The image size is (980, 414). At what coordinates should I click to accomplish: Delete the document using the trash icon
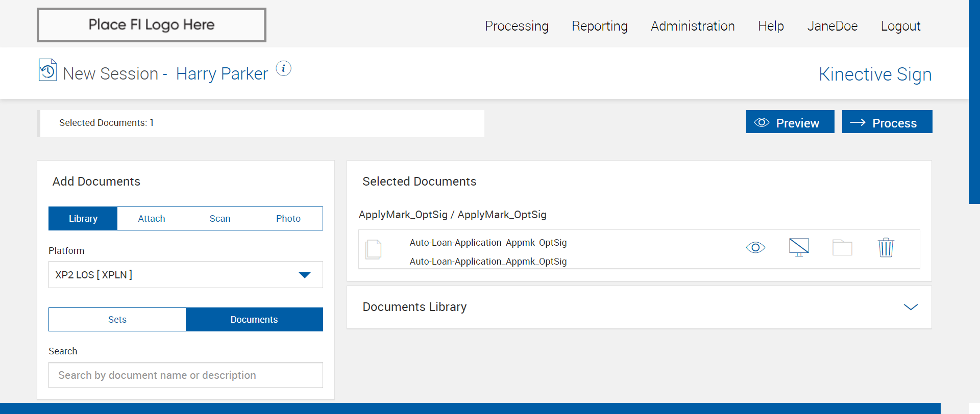tap(886, 248)
